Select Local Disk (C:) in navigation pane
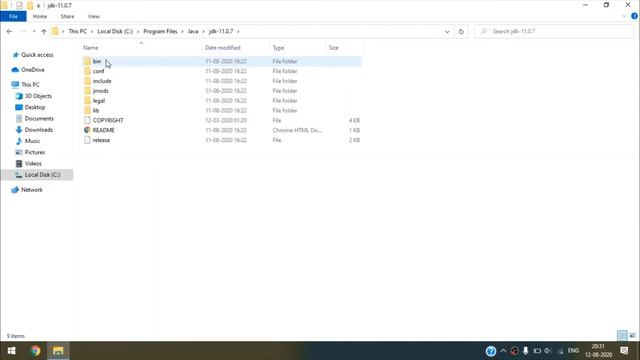Viewport: 640px width, 360px height. pyautogui.click(x=37, y=175)
